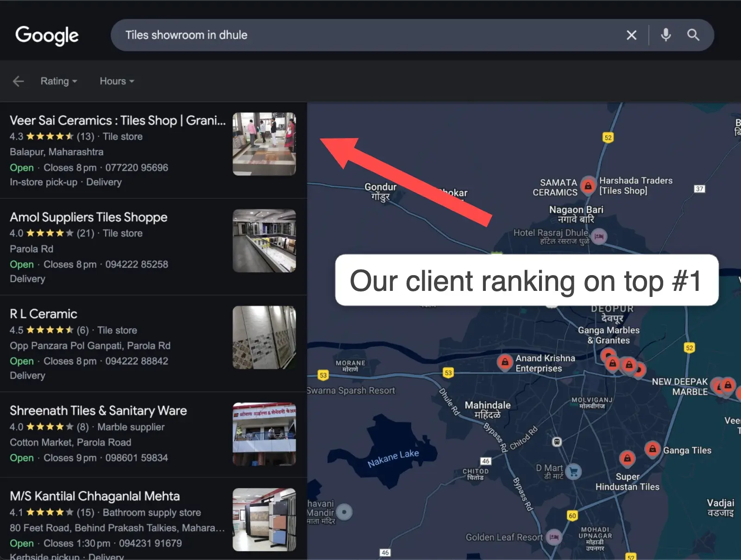Screen dimensions: 741x560
Task: Click the Nakane Lake label on map
Action: coord(393,458)
